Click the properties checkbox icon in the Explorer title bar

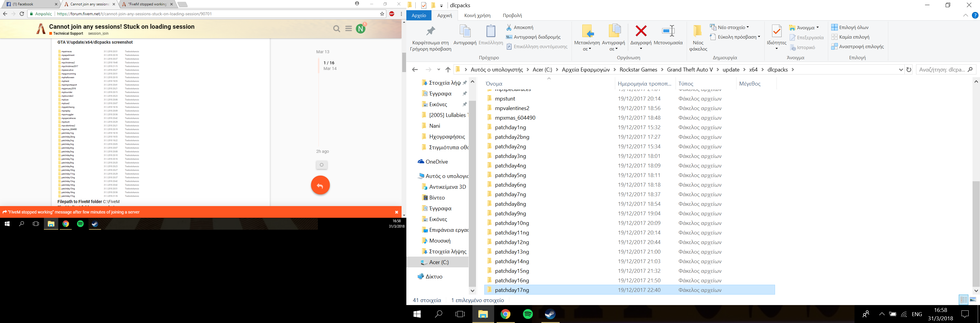[424, 5]
